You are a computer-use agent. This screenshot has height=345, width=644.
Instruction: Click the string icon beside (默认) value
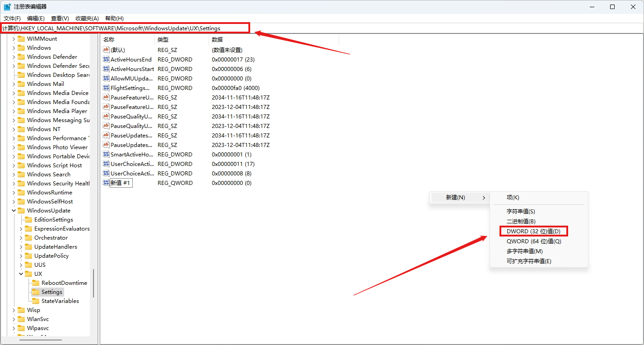point(106,50)
